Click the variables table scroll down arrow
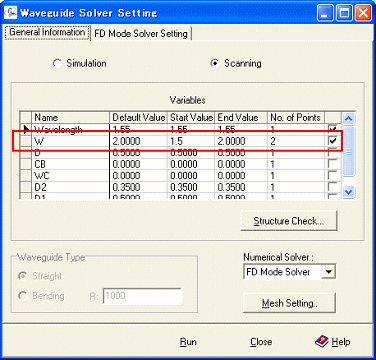 click(349, 192)
